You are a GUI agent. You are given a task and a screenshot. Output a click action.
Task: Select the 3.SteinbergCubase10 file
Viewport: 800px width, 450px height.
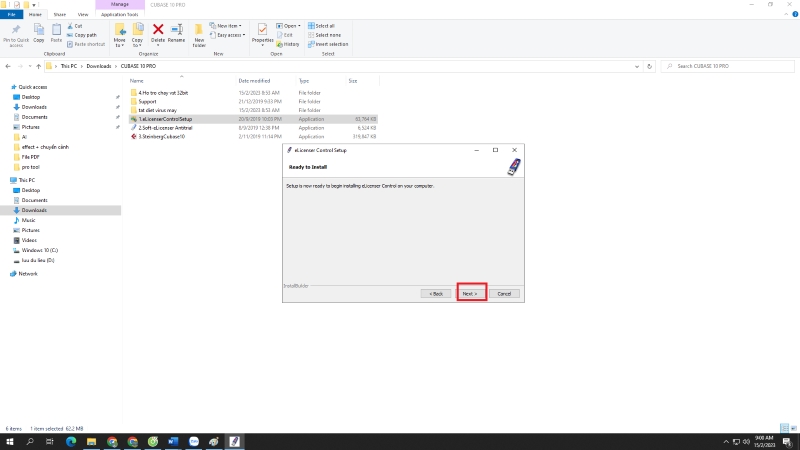pos(162,137)
